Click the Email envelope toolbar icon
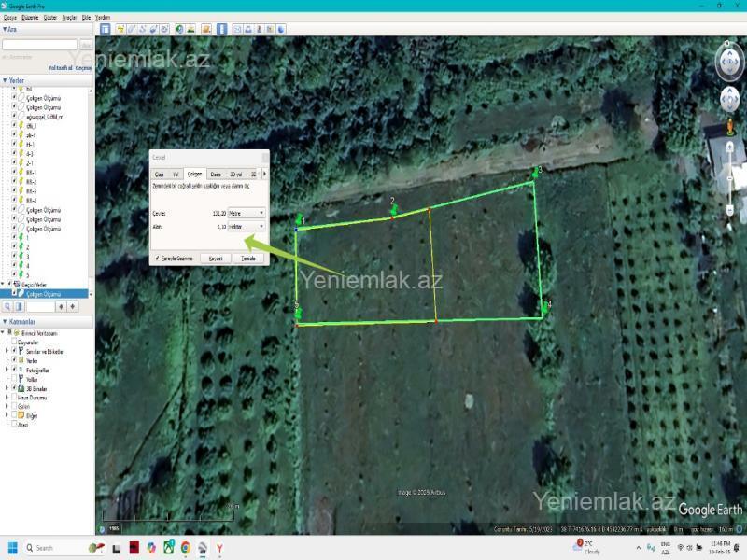 [x=237, y=29]
